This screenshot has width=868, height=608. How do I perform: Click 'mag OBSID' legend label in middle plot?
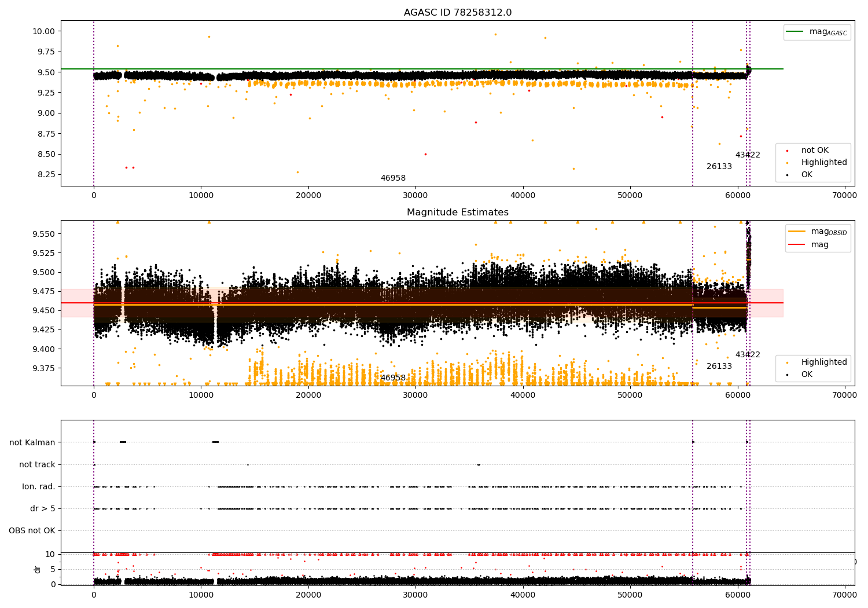pyautogui.click(x=829, y=232)
